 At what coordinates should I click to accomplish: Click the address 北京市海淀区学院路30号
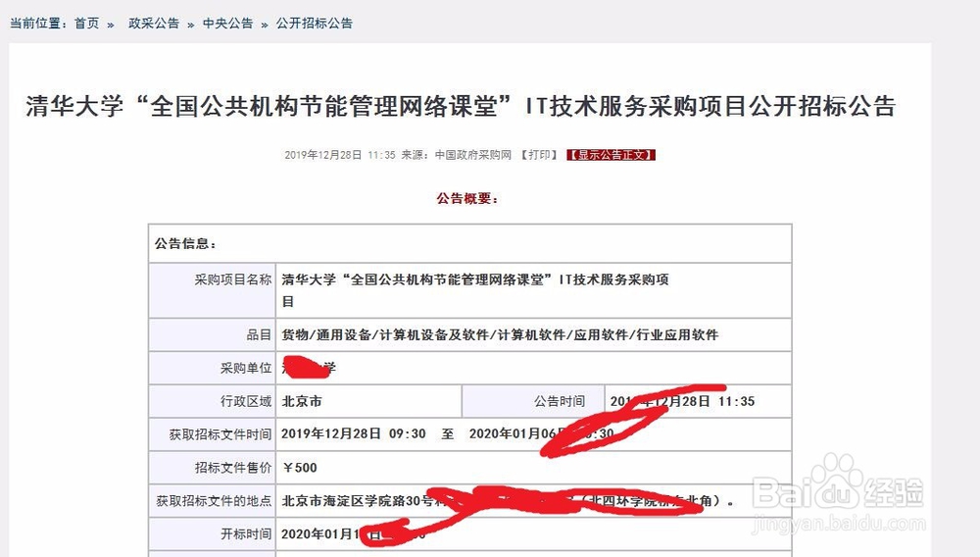357,501
